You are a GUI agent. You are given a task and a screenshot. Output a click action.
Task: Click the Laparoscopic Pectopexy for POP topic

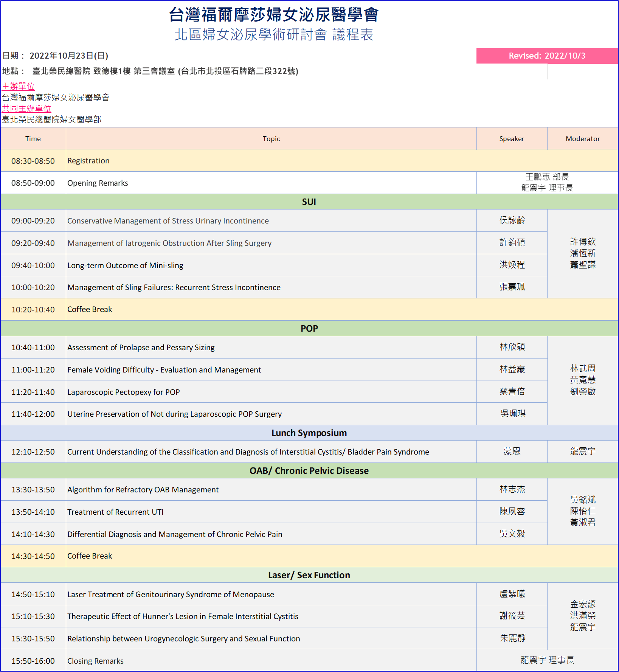(124, 392)
